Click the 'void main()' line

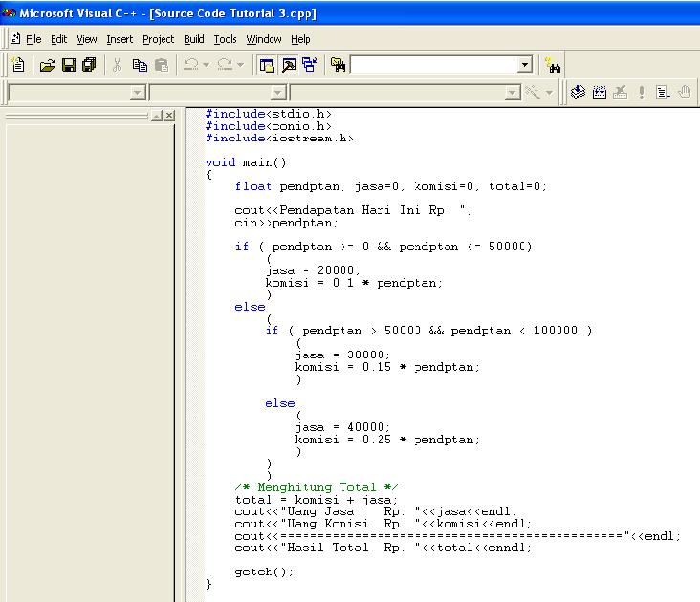click(x=246, y=162)
